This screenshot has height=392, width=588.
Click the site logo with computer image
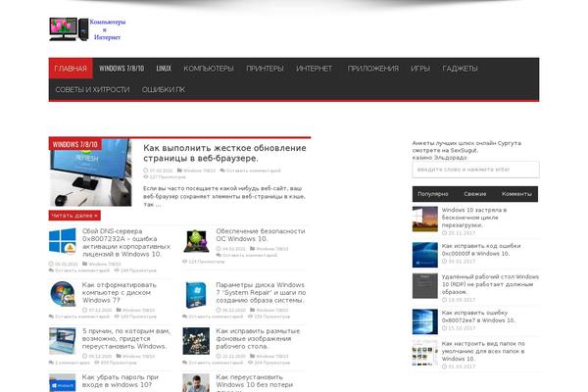(87, 29)
